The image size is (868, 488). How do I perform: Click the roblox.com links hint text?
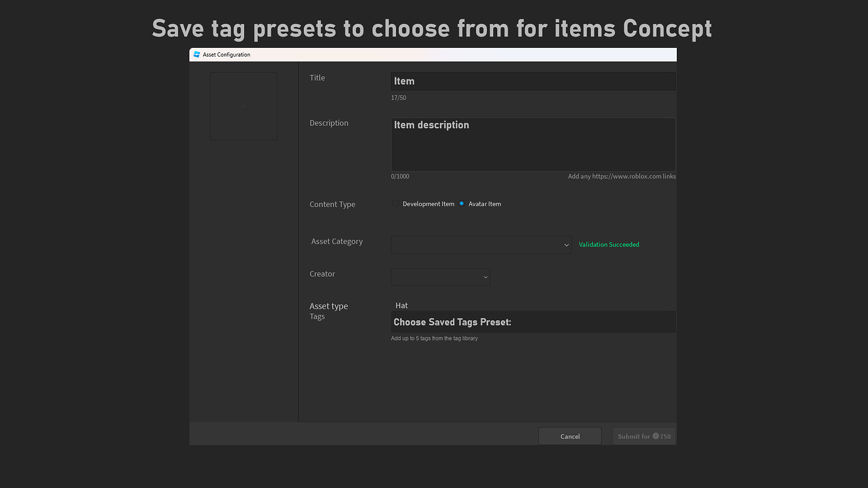coord(621,176)
